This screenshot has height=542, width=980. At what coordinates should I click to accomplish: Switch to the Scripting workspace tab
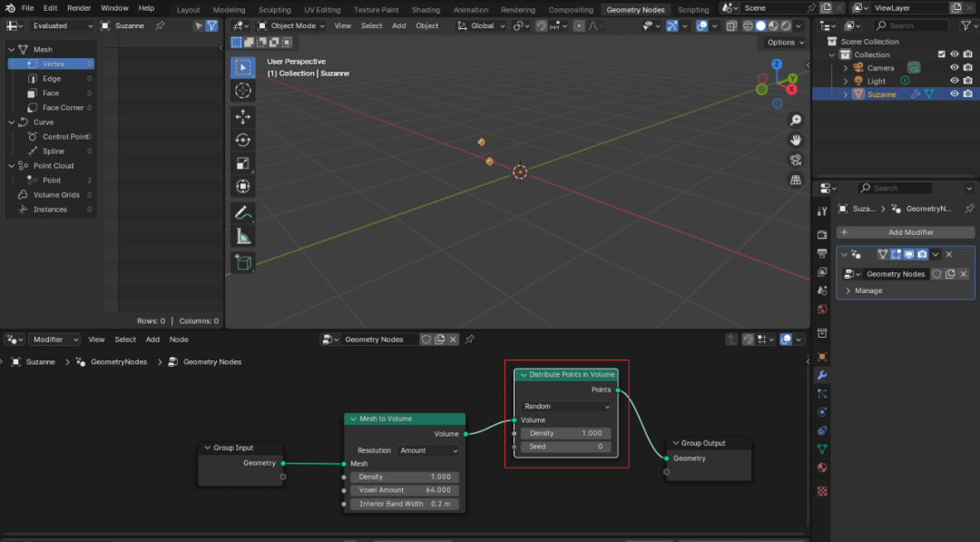coord(693,9)
